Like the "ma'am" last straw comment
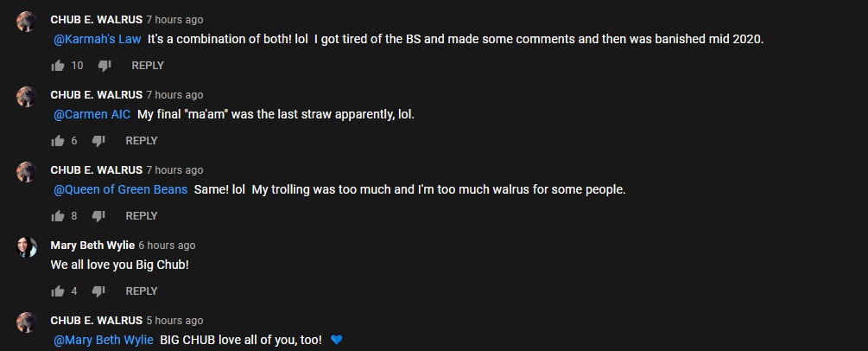This screenshot has height=351, width=868. tap(58, 141)
